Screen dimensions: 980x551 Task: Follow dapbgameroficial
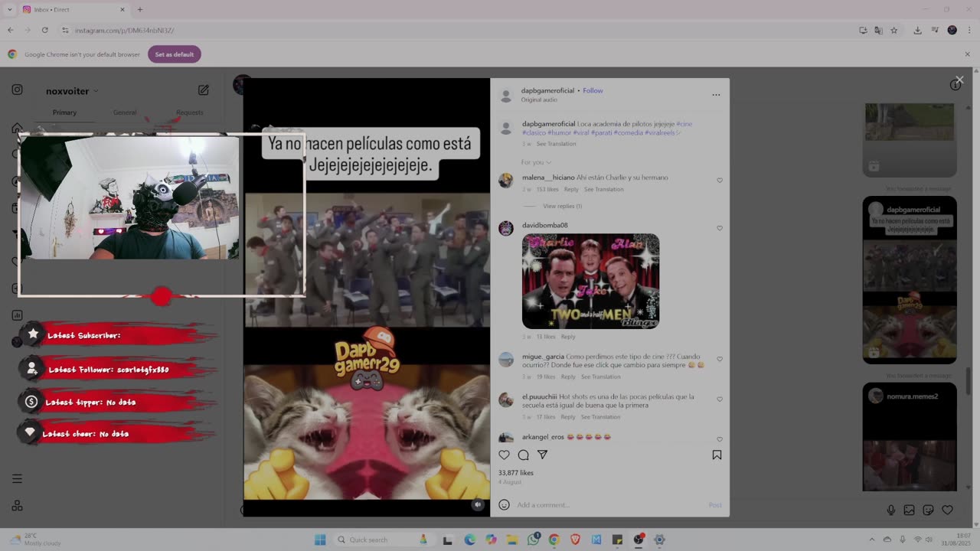tap(593, 90)
